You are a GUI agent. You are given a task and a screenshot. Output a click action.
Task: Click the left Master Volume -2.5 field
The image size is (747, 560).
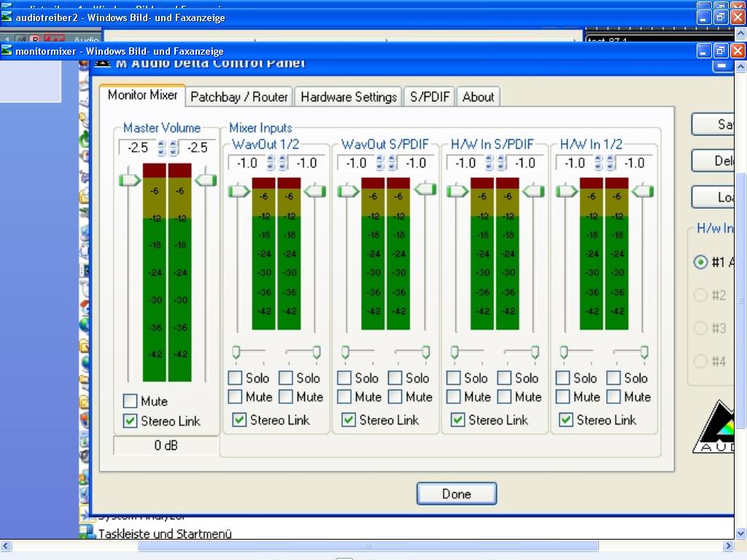click(138, 147)
